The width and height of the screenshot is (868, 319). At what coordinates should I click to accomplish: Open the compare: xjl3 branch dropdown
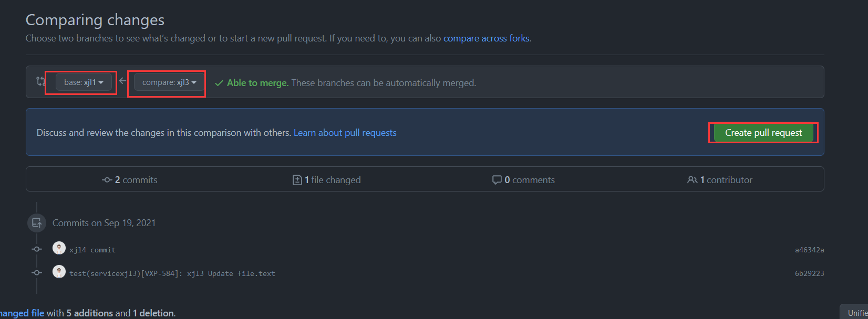[x=169, y=82]
